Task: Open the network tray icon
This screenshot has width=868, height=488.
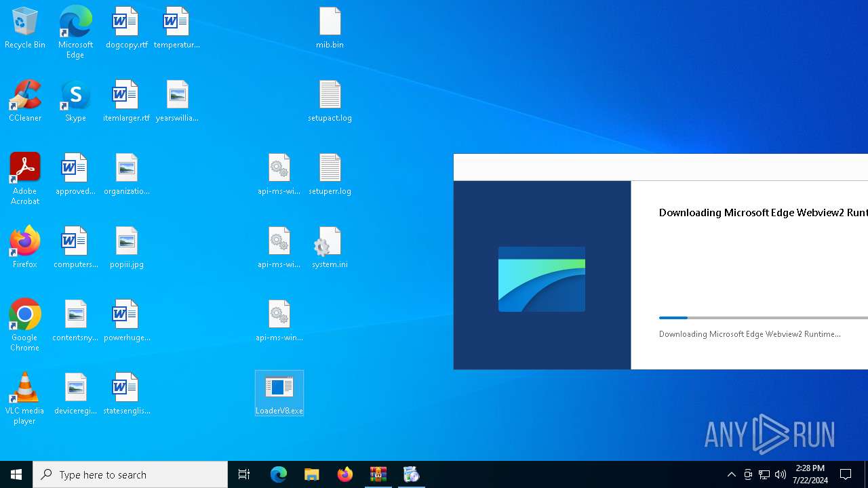Action: click(x=764, y=474)
